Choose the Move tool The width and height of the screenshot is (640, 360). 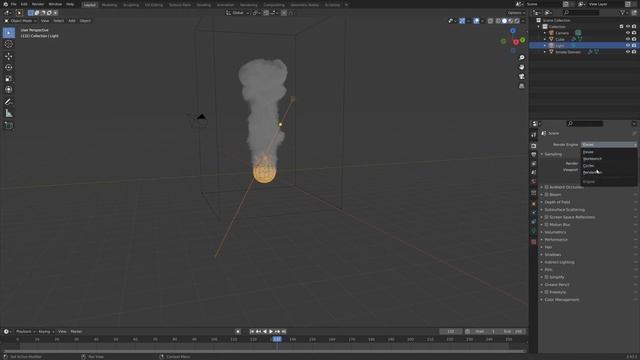pyautogui.click(x=9, y=56)
